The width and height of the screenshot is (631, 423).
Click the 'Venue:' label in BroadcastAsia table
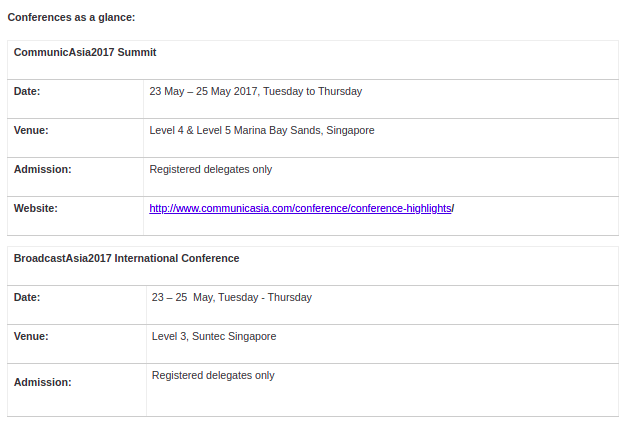pos(31,336)
